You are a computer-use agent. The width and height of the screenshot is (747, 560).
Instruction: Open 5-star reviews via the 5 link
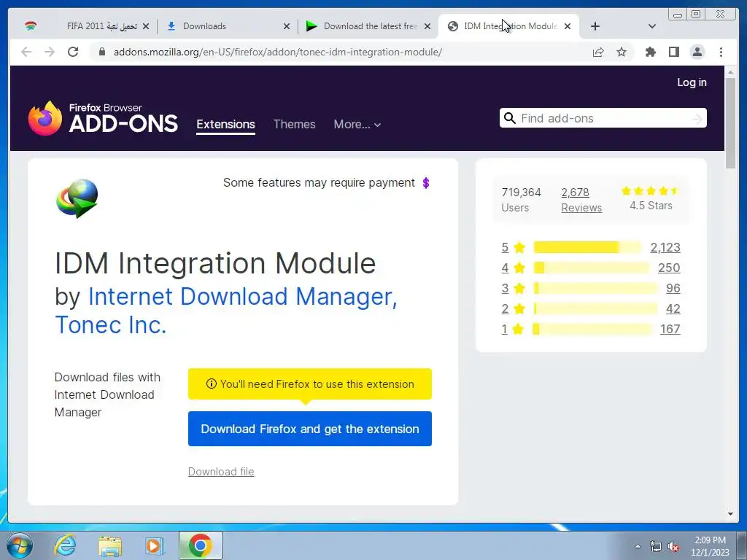coord(505,247)
